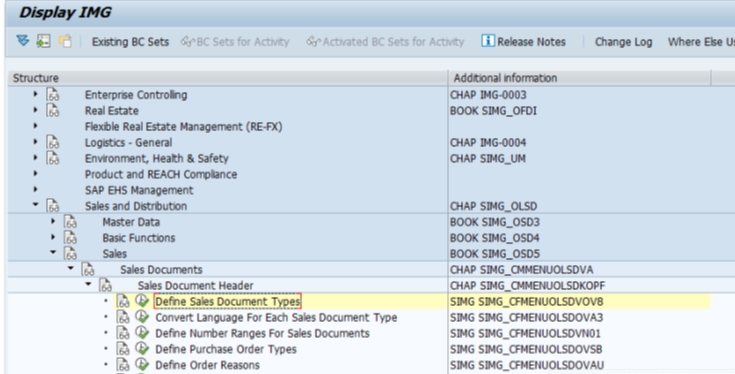Select the Sales Documents label

(x=161, y=269)
